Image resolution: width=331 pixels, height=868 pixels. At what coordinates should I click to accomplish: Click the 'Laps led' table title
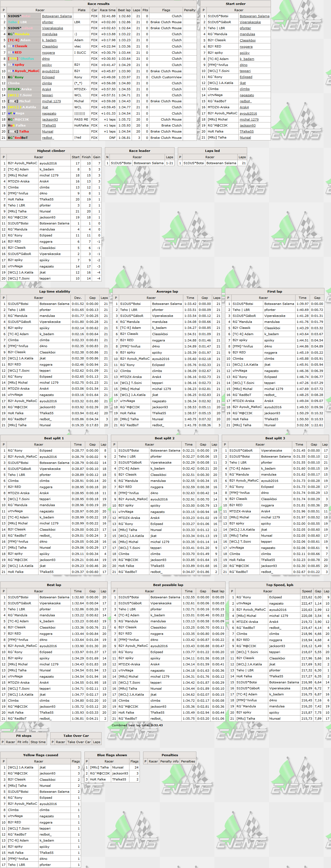click(x=212, y=151)
